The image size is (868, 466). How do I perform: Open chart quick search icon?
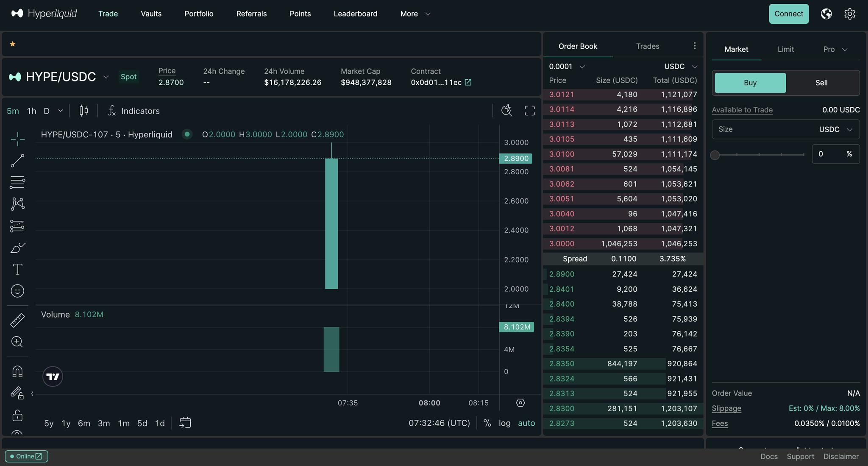506,111
